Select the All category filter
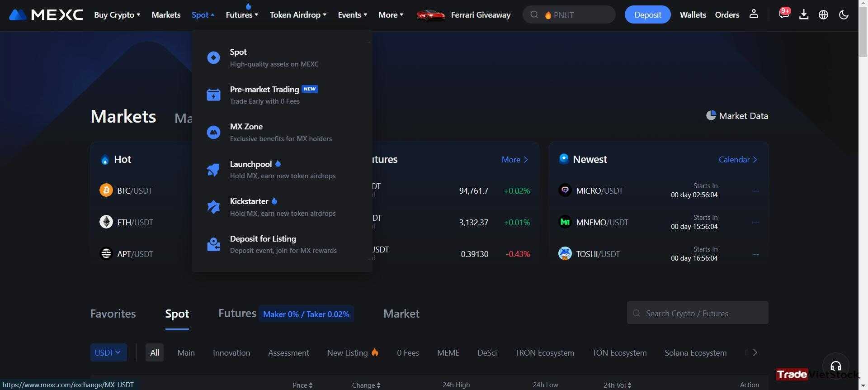This screenshot has height=390, width=868. pos(155,352)
